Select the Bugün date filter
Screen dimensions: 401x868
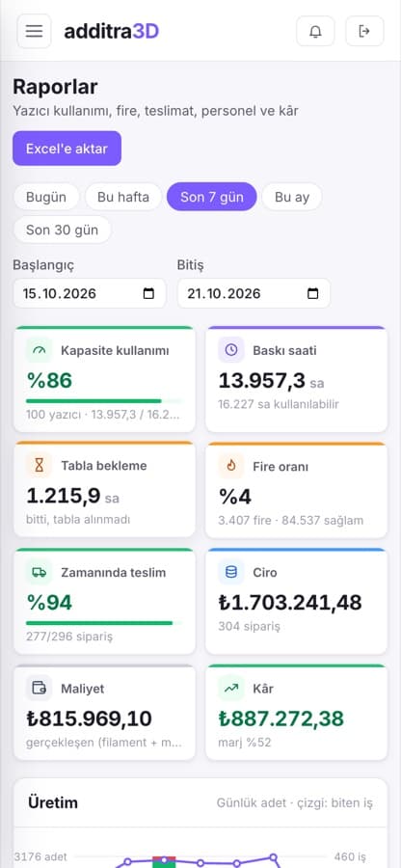(x=46, y=197)
